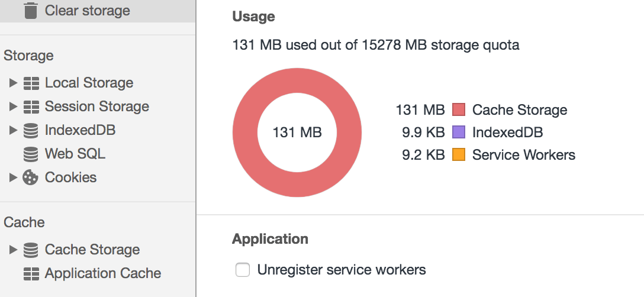644x297 pixels.
Task: Click the IndexedDB database icon
Action: pos(31,130)
